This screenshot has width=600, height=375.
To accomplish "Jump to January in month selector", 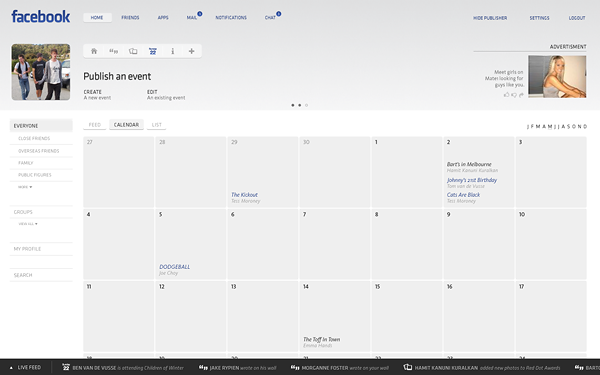I will click(528, 127).
